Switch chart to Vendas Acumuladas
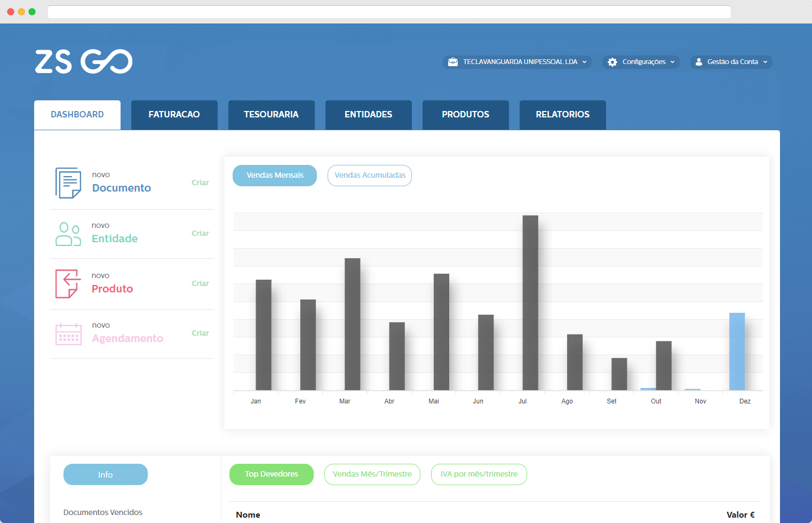812x523 pixels. click(370, 176)
